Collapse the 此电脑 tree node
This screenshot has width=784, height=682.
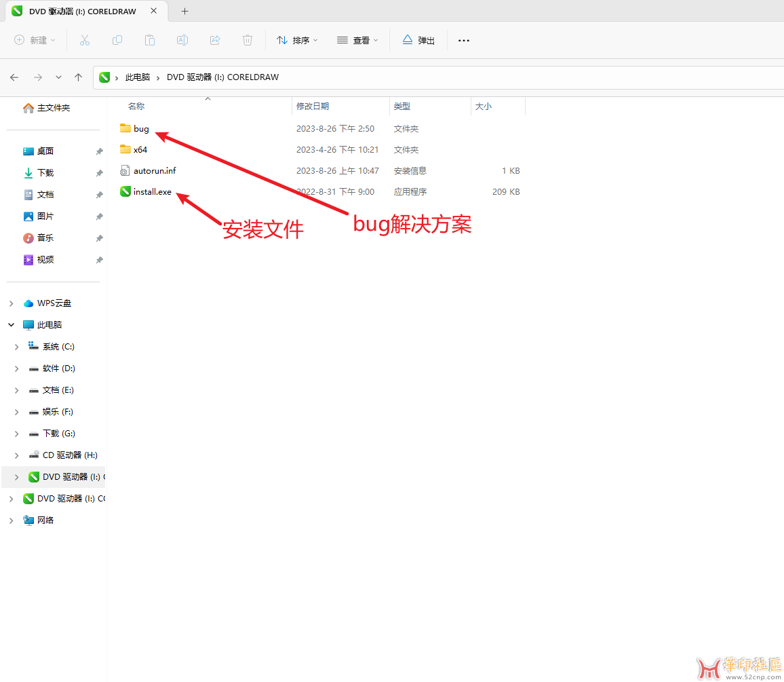[x=11, y=325]
